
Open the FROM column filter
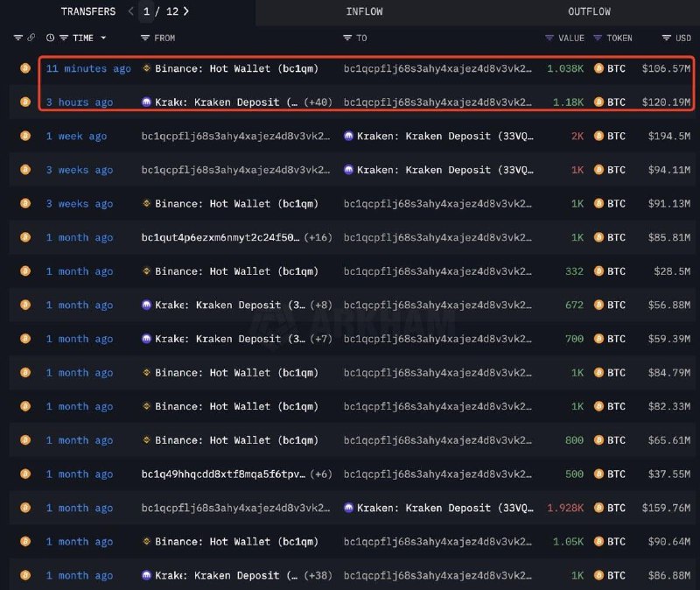(144, 38)
